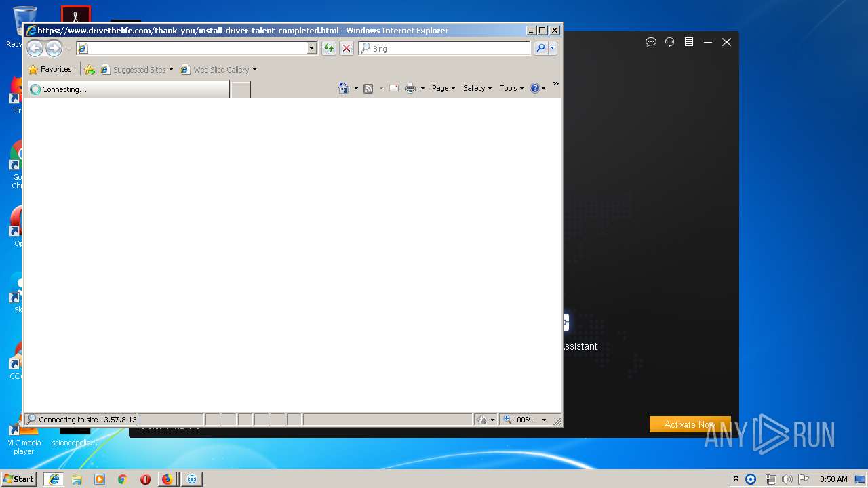
Task: Expand the Print options dropdown arrow
Action: (x=422, y=89)
